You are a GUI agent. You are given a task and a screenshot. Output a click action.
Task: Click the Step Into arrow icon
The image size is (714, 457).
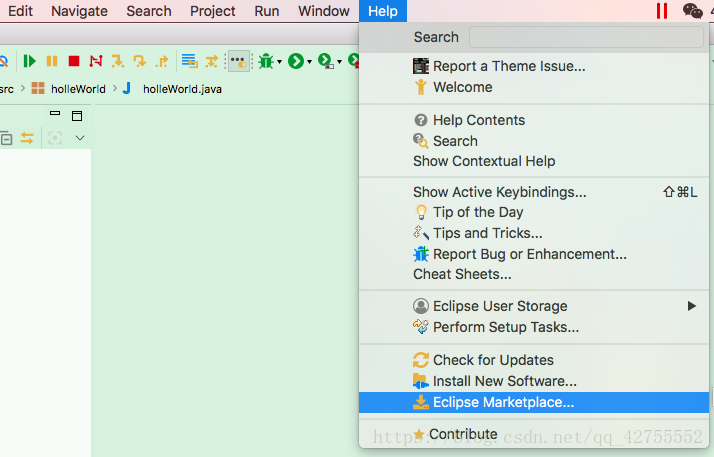click(x=118, y=61)
